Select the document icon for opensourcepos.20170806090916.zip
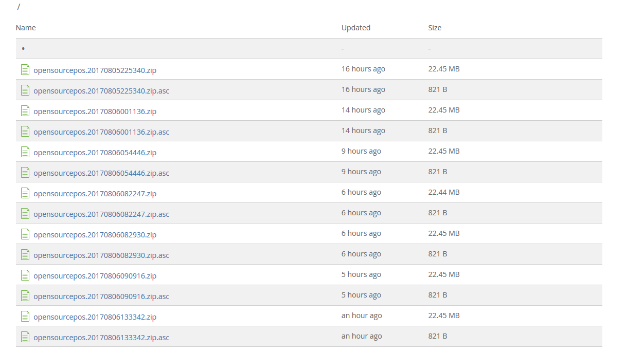 pos(25,275)
